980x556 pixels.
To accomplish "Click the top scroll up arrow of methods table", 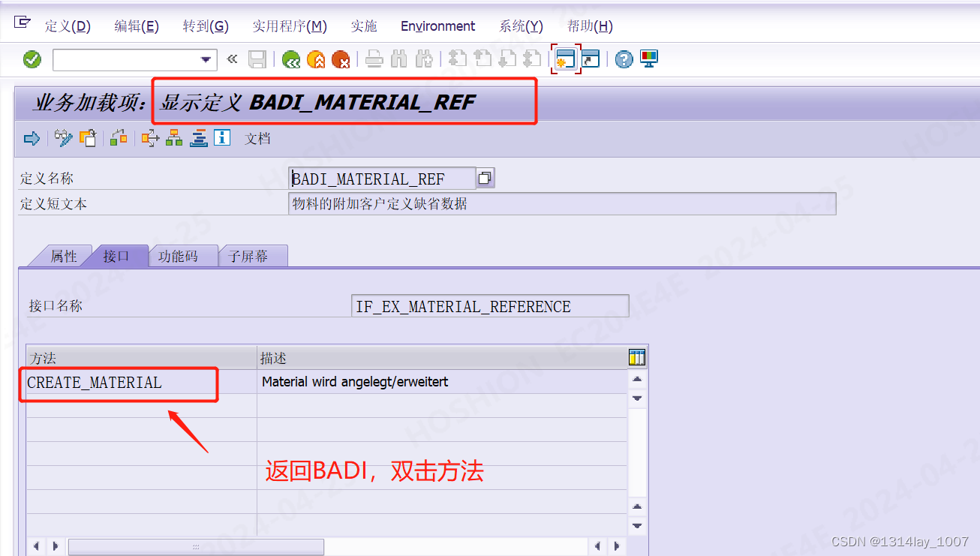I will (637, 380).
